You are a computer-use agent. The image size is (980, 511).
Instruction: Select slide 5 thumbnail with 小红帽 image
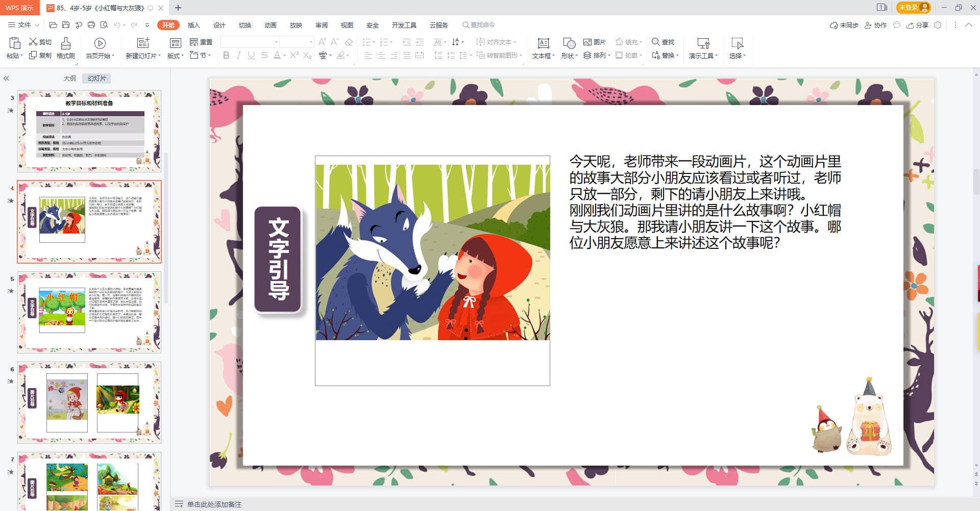(89, 312)
